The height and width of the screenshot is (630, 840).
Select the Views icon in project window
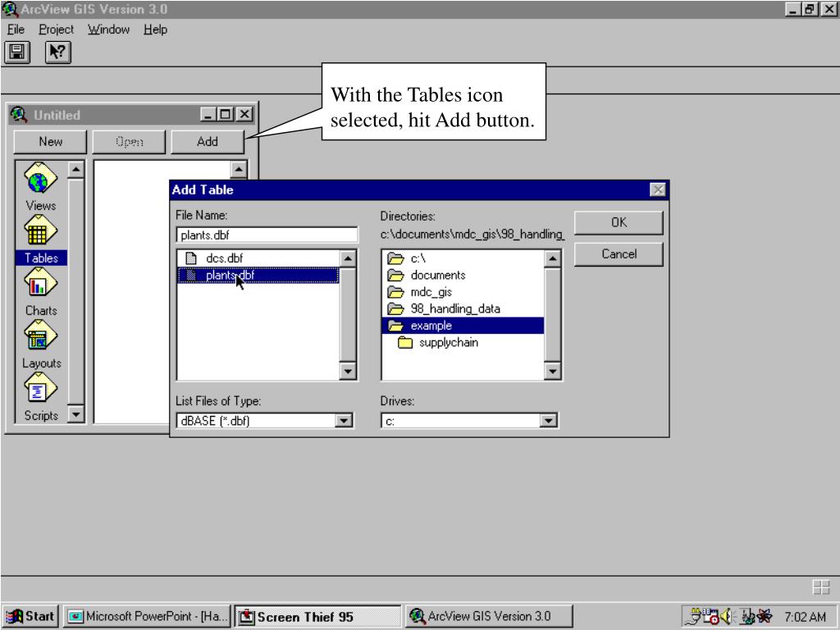40,178
